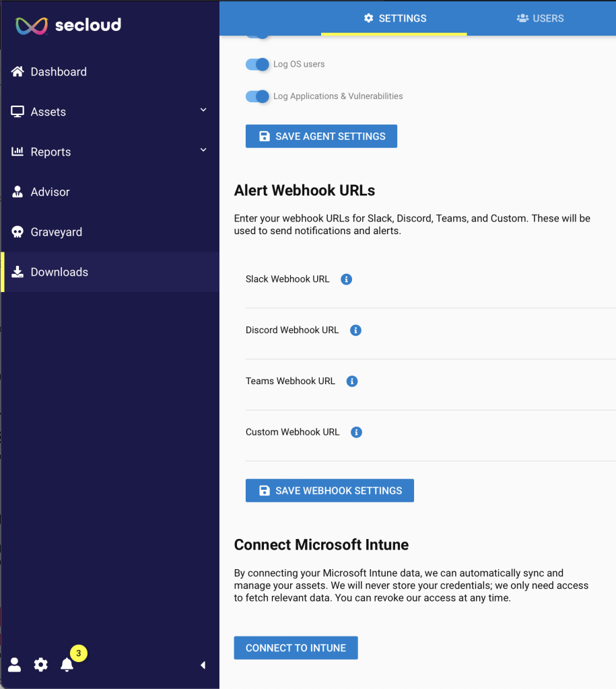
Task: Disable Log Applications & Vulnerabilities switch
Action: click(257, 96)
